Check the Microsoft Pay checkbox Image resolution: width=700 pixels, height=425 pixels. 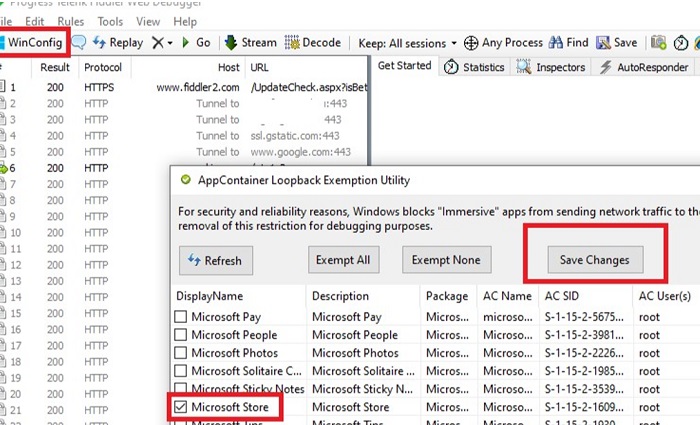[181, 317]
